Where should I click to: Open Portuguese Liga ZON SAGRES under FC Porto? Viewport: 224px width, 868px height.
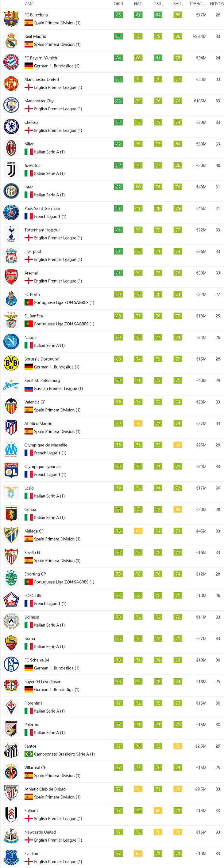pos(64,303)
